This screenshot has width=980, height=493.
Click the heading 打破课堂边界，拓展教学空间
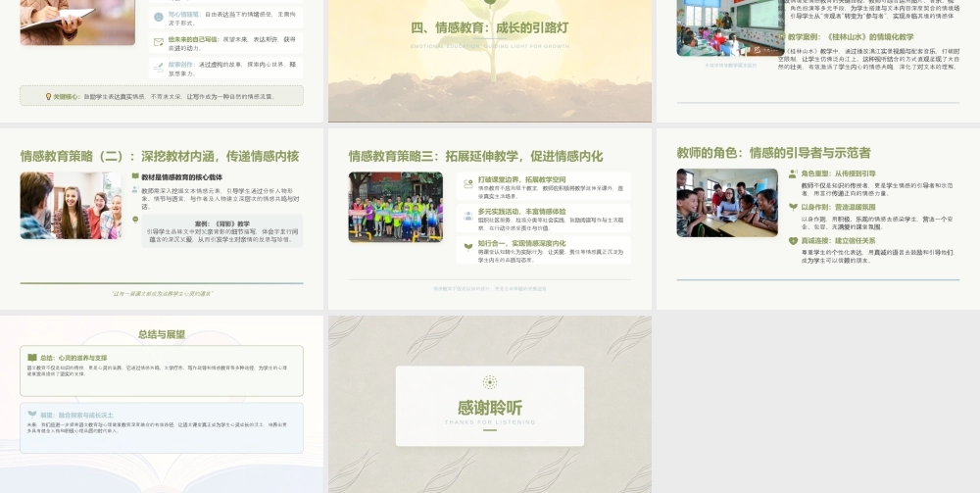pos(522,179)
